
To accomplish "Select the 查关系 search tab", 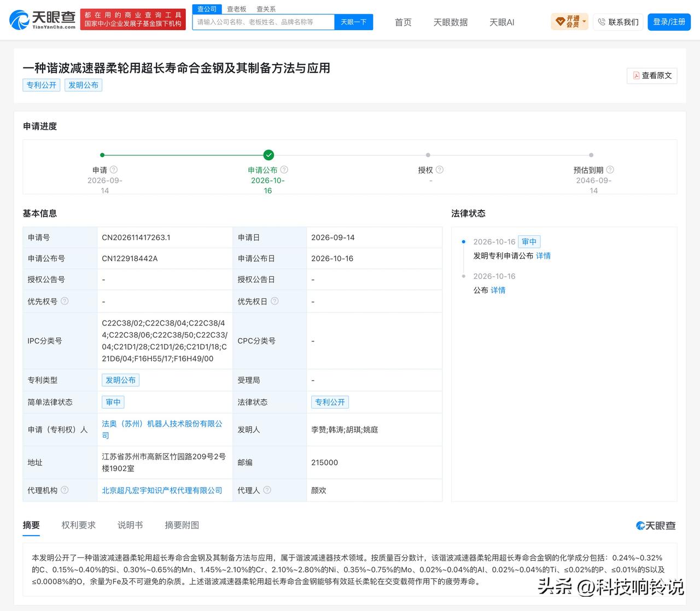I will click(266, 9).
